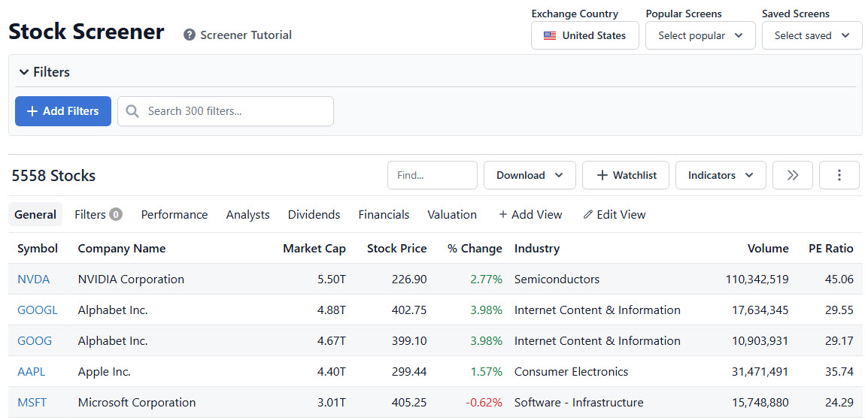Sort by the Company Name column header
868x420 pixels.
coord(122,249)
